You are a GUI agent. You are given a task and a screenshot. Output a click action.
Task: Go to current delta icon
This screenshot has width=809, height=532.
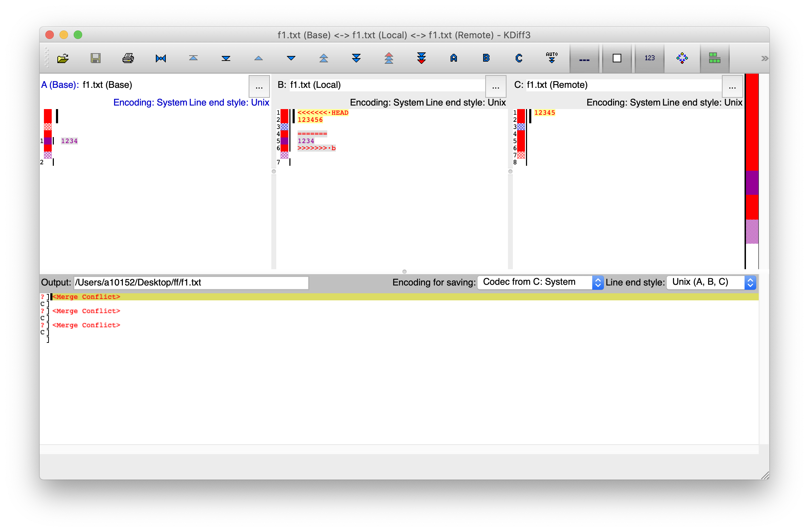pyautogui.click(x=161, y=58)
